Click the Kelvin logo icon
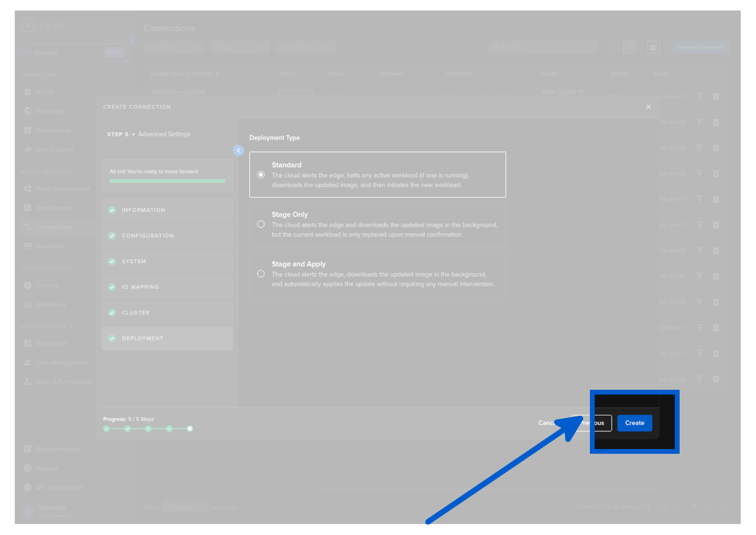The image size is (756, 535). 28,25
